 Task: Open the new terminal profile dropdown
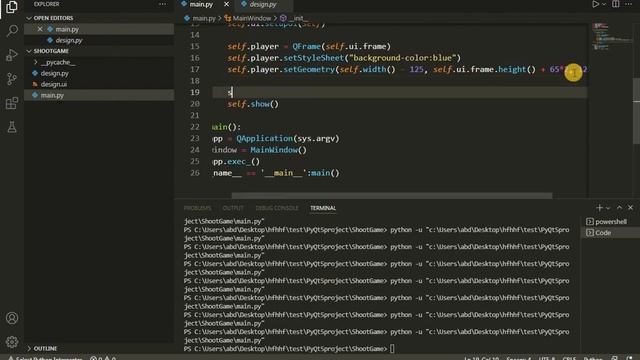[x=608, y=208]
